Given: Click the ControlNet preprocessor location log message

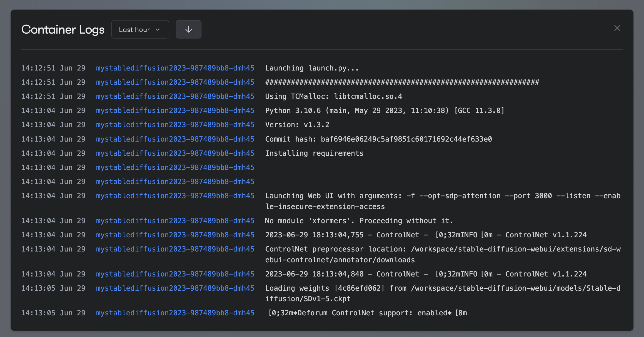Looking at the screenshot, I should click(x=442, y=254).
